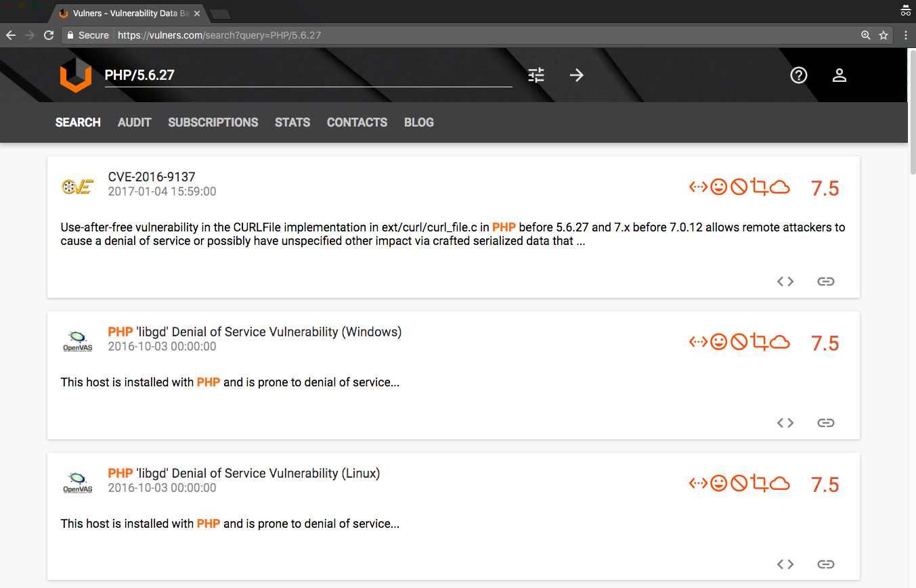Image resolution: width=916 pixels, height=588 pixels.
Task: Click the Vulners orange logo
Action: [75, 75]
